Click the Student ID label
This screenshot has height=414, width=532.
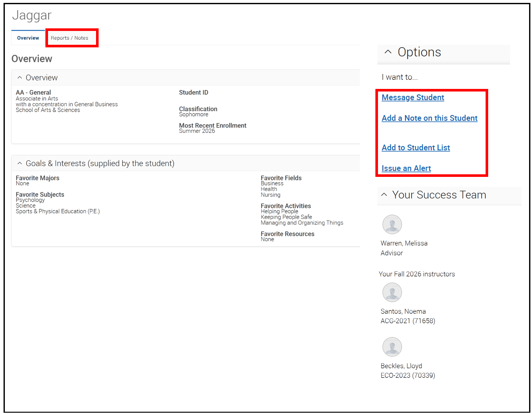pos(194,92)
